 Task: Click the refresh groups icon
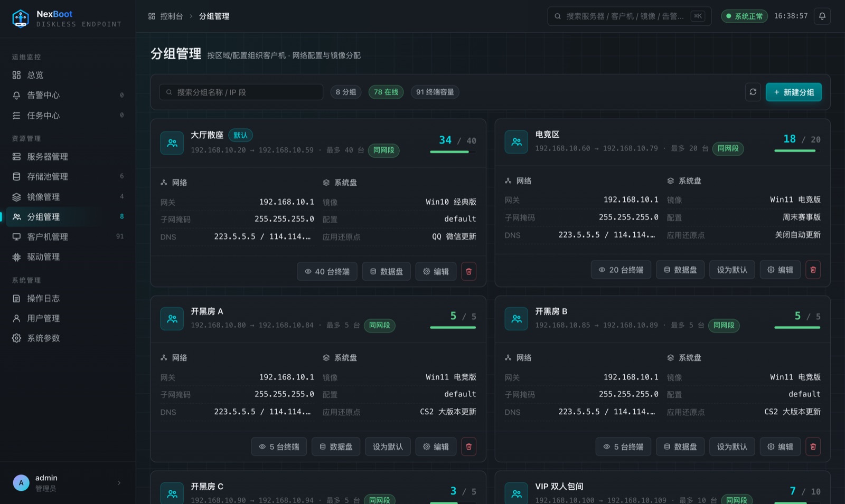[x=753, y=92]
